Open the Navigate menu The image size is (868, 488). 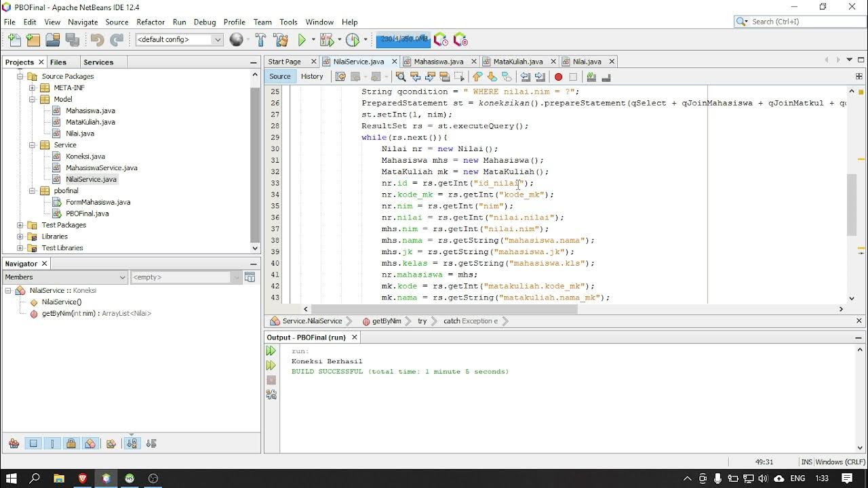(83, 22)
